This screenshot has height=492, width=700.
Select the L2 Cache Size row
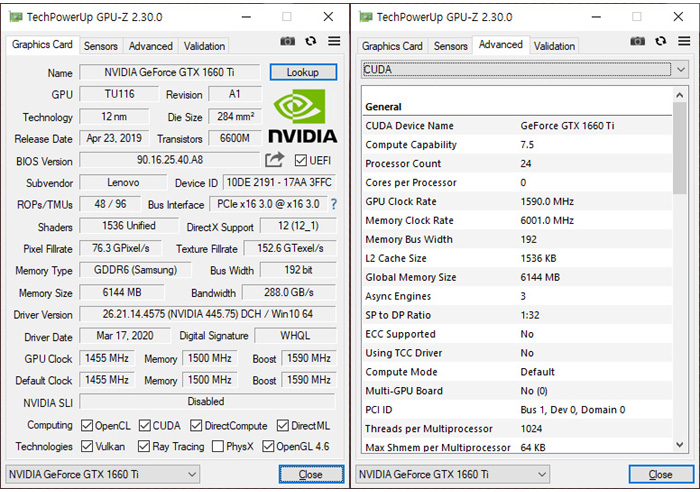[x=517, y=259]
